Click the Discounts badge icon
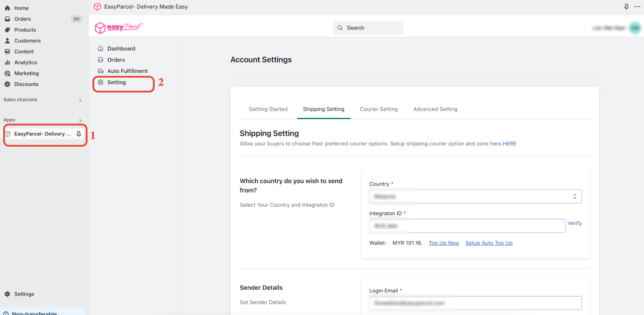Screen dimensions: 644x315 click(7, 84)
